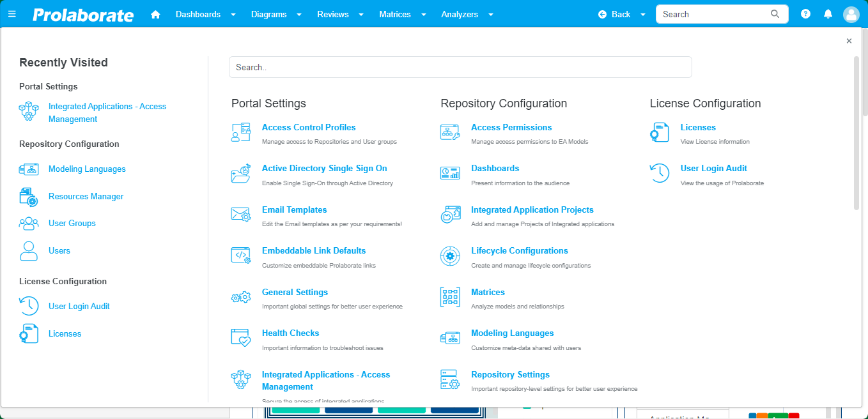Image resolution: width=868 pixels, height=419 pixels.
Task: Click the Lifecycle Configurations icon
Action: [450, 256]
